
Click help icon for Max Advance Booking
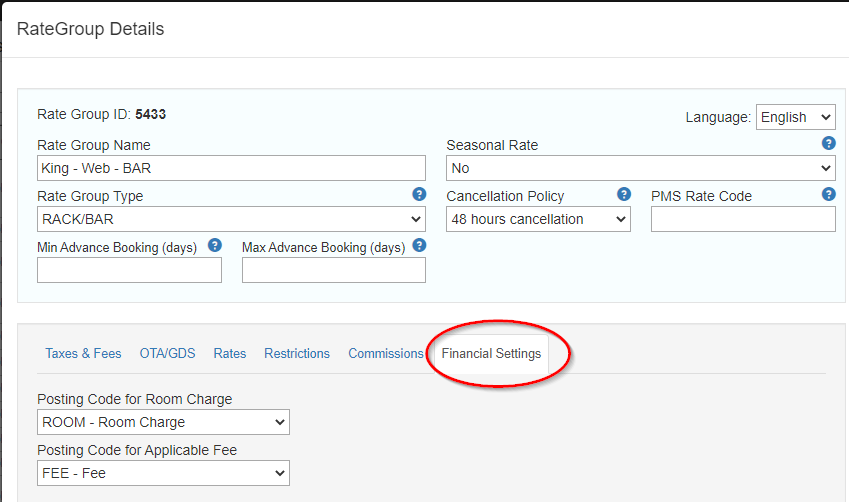point(419,245)
